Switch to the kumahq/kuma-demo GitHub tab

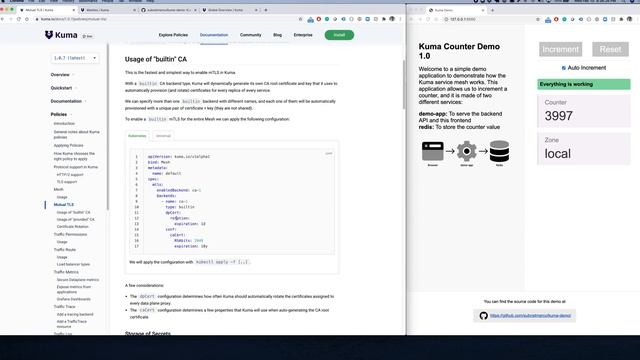[169, 10]
